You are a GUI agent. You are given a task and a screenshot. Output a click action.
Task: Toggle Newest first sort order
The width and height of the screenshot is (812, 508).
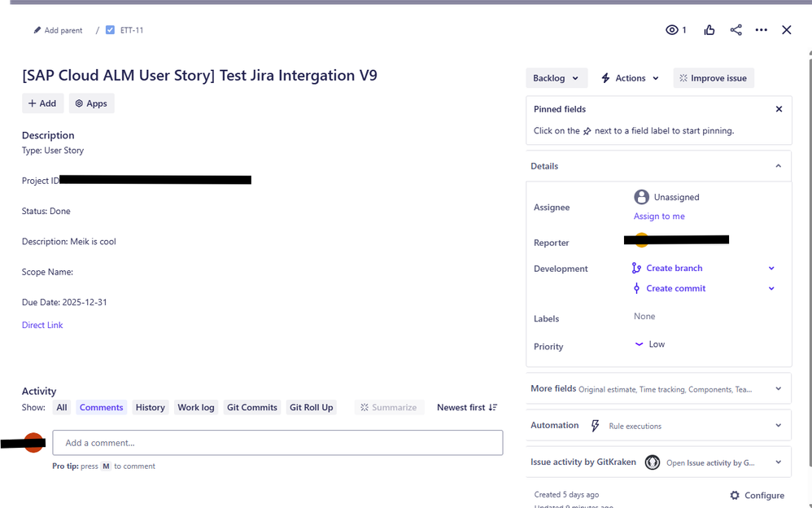point(467,407)
